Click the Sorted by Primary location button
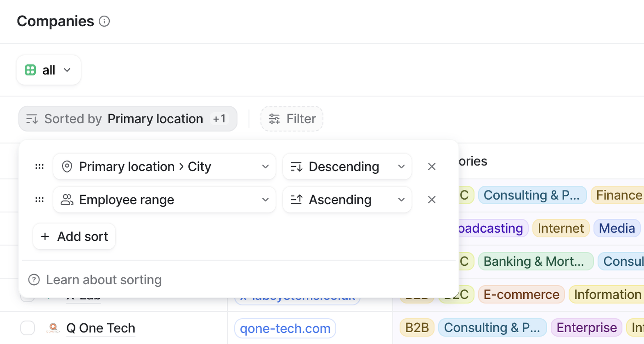The height and width of the screenshot is (344, 644). pos(127,119)
